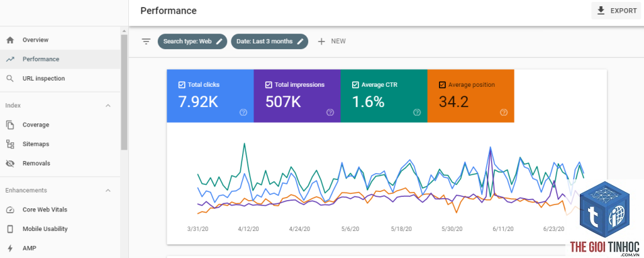Click the 4/12/20 date label on chart
Screen dimensions: 644x258
(x=248, y=229)
